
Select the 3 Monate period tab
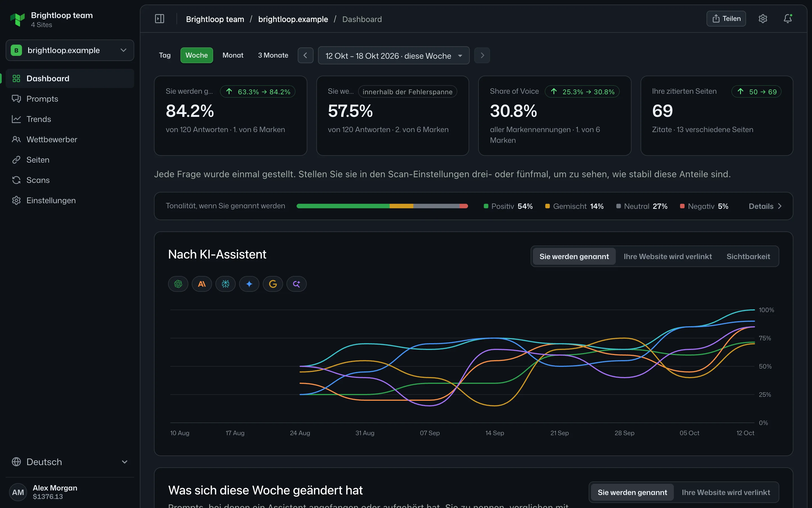pyautogui.click(x=273, y=55)
